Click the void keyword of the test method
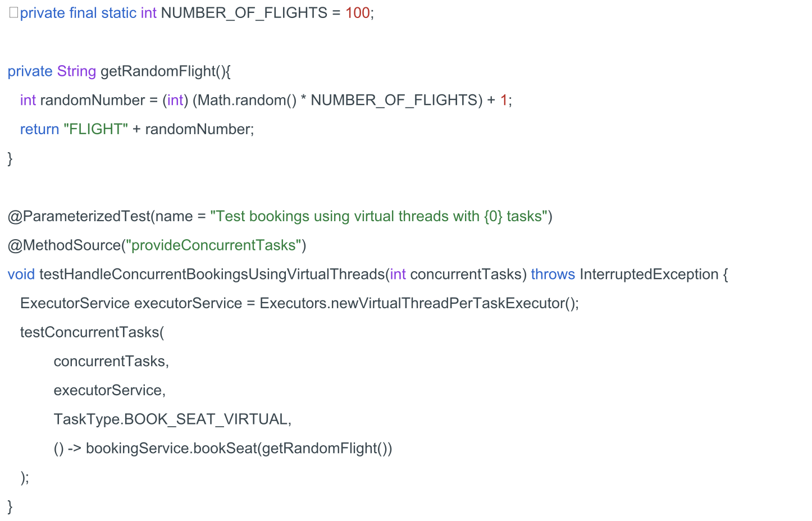 [21, 274]
